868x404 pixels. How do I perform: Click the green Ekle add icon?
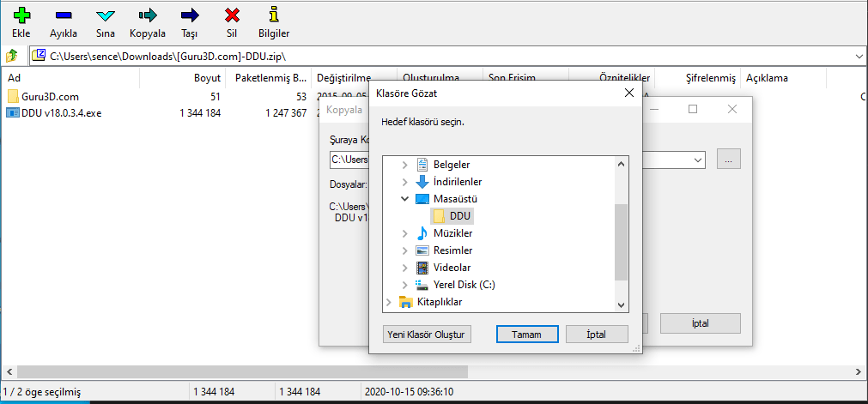pyautogui.click(x=21, y=15)
